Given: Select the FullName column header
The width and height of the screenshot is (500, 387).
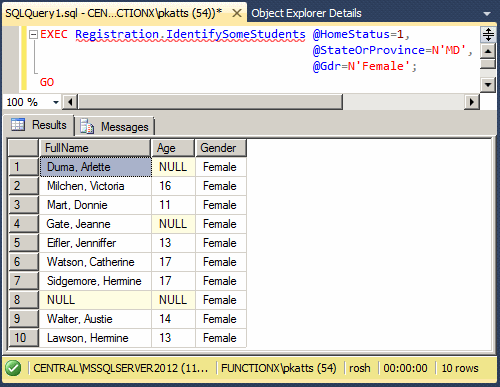Looking at the screenshot, I should click(95, 148).
